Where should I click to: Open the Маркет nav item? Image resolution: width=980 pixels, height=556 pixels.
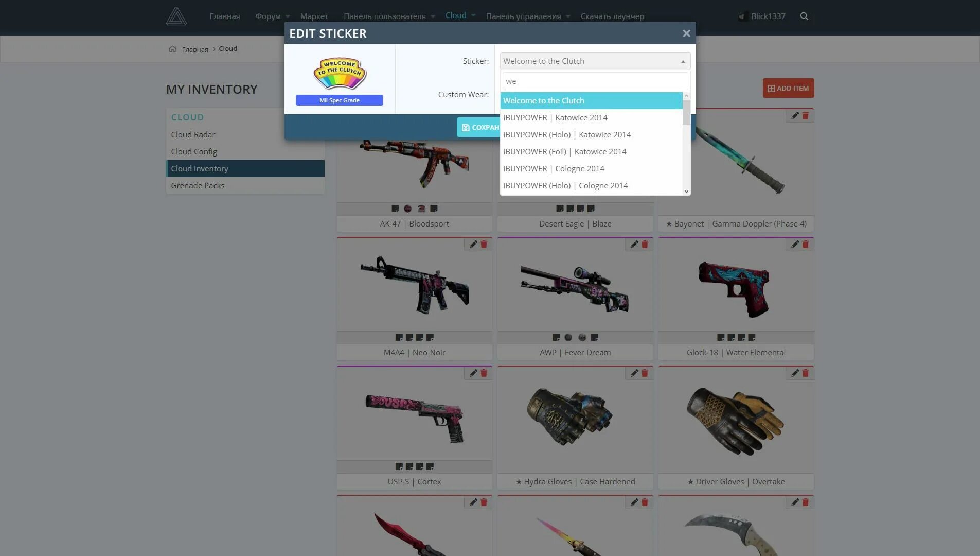point(314,16)
